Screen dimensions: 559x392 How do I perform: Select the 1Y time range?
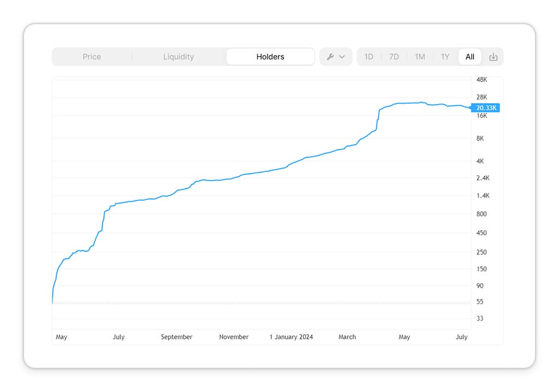[x=445, y=57]
